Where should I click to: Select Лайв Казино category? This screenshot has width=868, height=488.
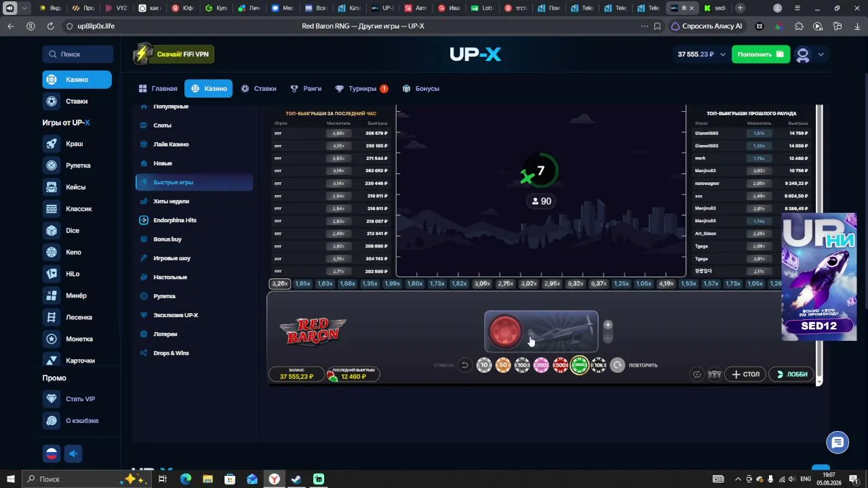pos(194,144)
